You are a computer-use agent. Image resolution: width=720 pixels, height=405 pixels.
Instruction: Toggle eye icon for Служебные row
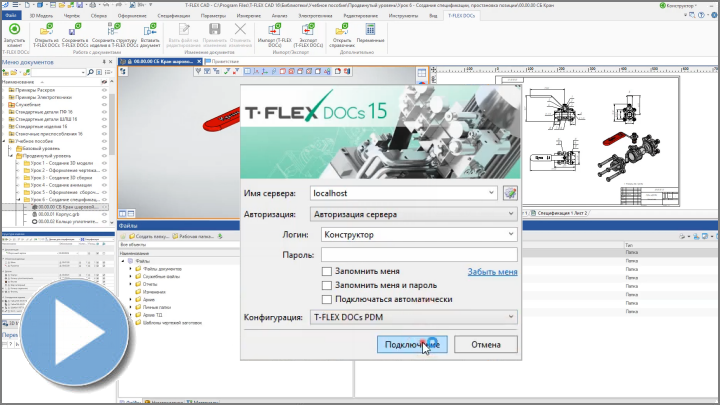point(104,105)
